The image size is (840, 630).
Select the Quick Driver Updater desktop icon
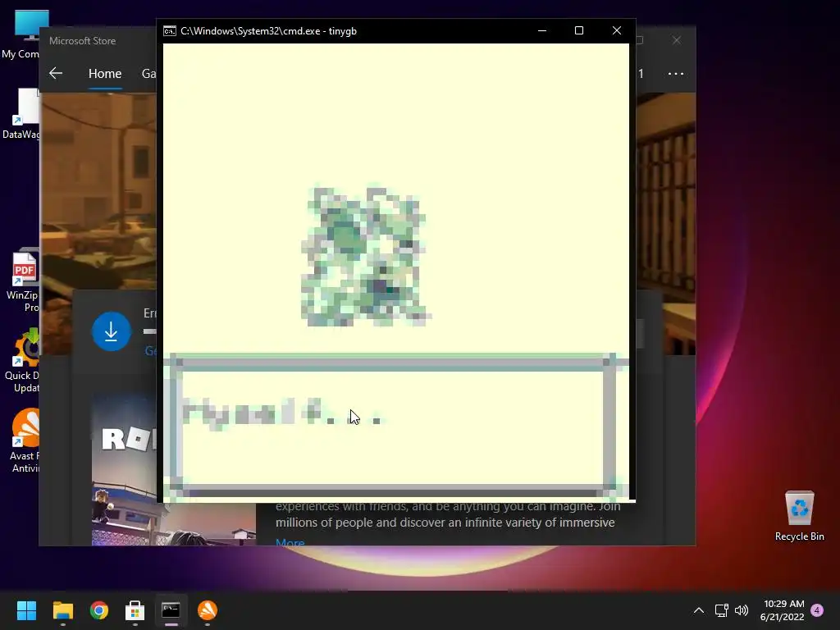pyautogui.click(x=21, y=361)
